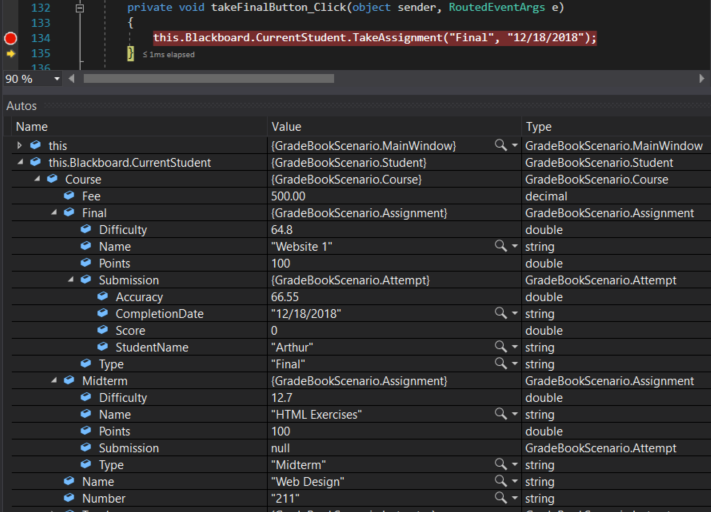711x512 pixels.
Task: Select the 'this' field icon
Action: pyautogui.click(x=35, y=145)
